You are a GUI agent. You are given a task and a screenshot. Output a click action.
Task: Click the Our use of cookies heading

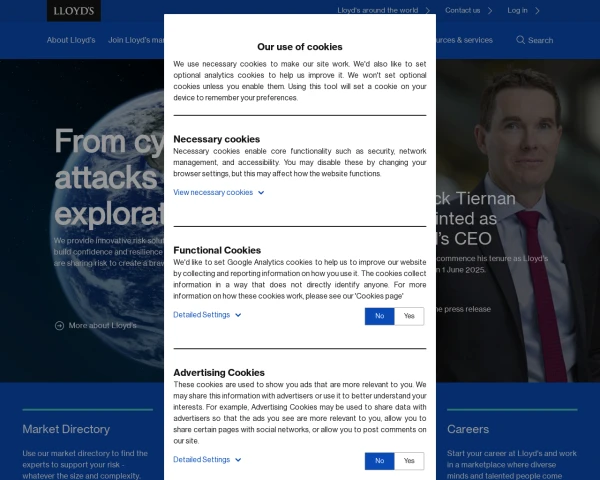(x=300, y=47)
